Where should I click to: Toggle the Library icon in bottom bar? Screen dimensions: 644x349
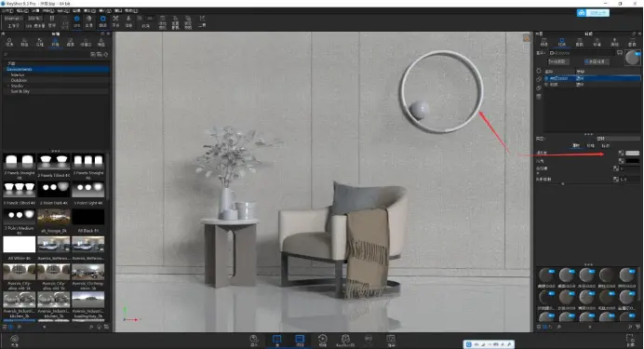(276, 341)
